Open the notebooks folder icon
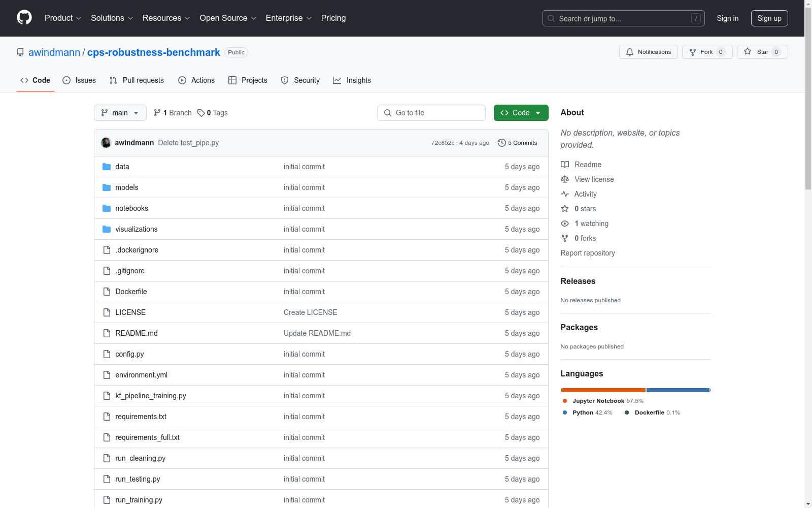The width and height of the screenshot is (812, 508). click(107, 208)
